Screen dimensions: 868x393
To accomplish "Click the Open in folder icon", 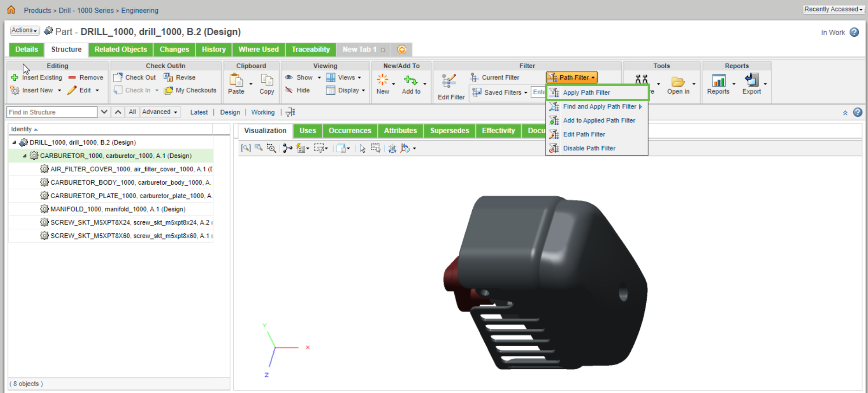I will click(678, 82).
